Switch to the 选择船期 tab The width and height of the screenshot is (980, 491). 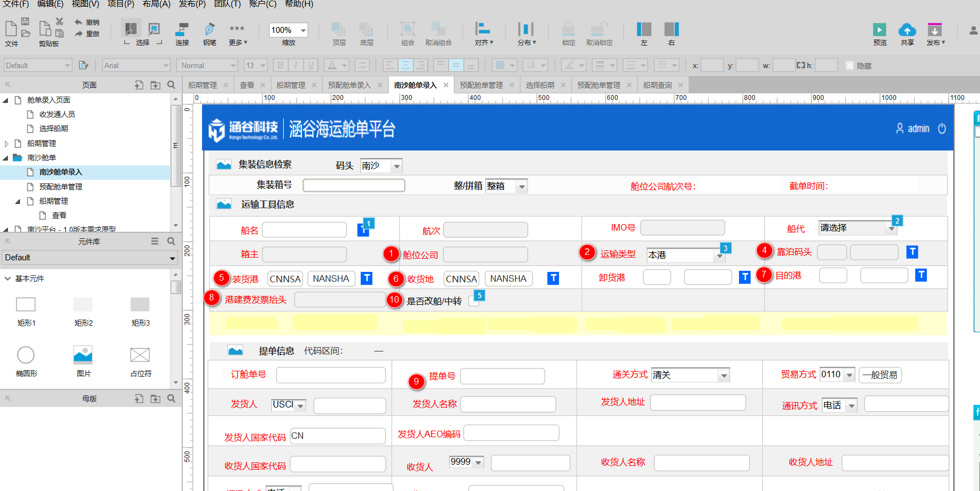point(540,85)
